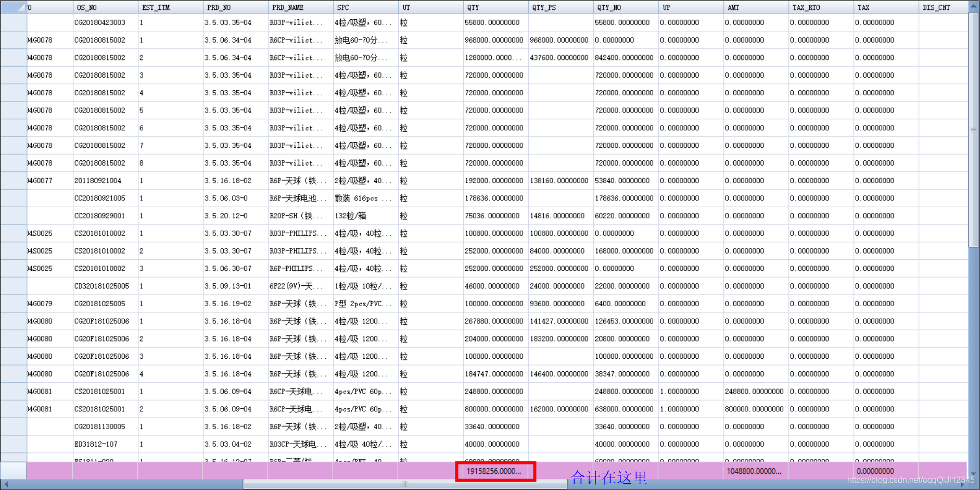Select AMT cell 248800.00000000

756,392
